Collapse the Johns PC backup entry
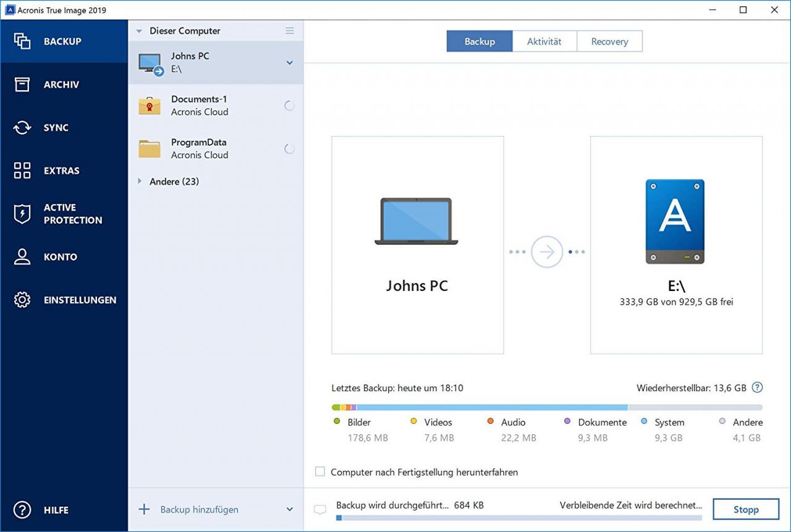The height and width of the screenshot is (532, 791). 289,62
